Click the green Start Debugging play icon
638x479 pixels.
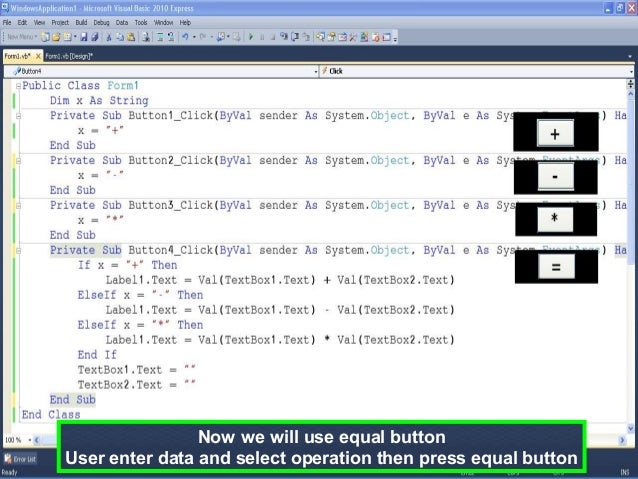pyautogui.click(x=251, y=37)
